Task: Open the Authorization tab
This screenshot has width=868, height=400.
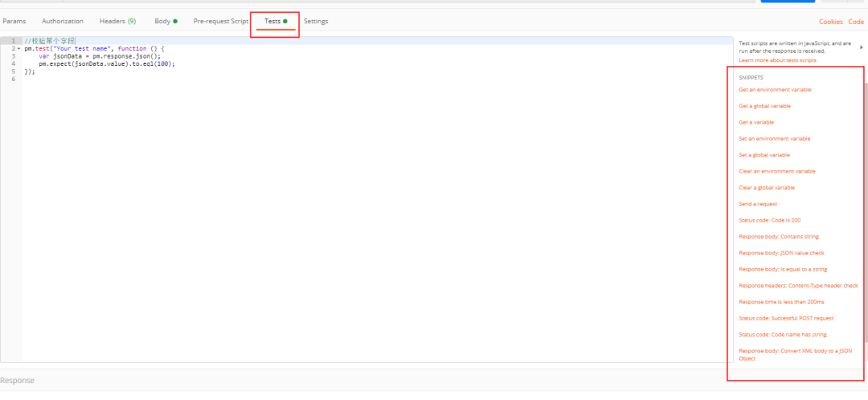Action: tap(63, 21)
